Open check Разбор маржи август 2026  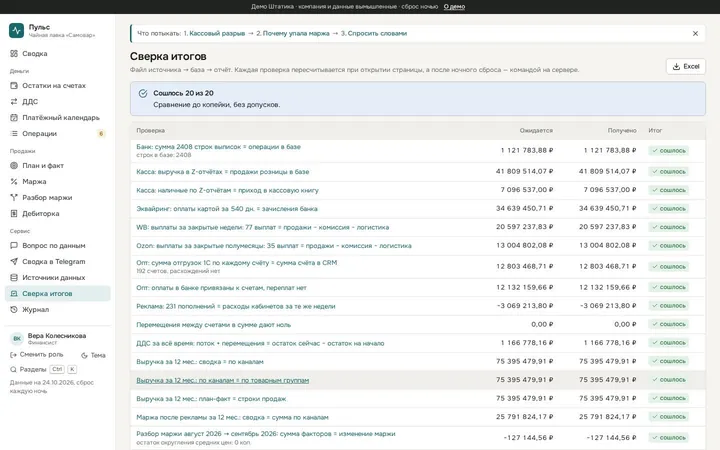(266, 433)
